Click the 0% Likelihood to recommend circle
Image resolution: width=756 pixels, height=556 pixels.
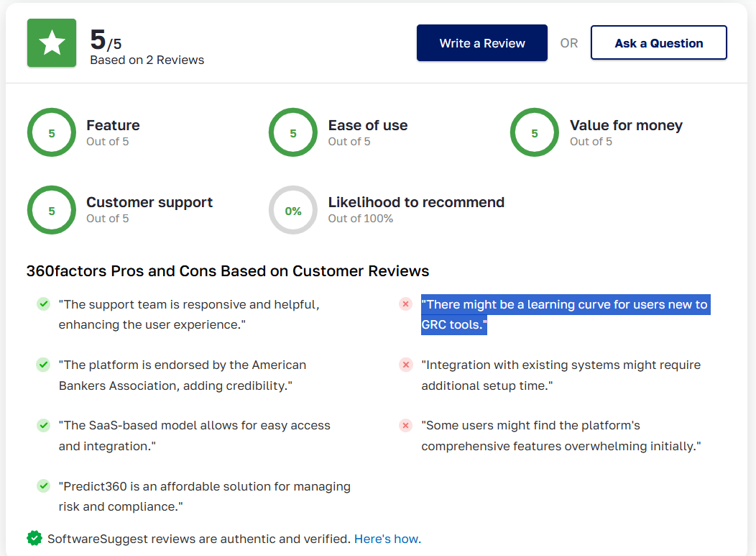[293, 210]
